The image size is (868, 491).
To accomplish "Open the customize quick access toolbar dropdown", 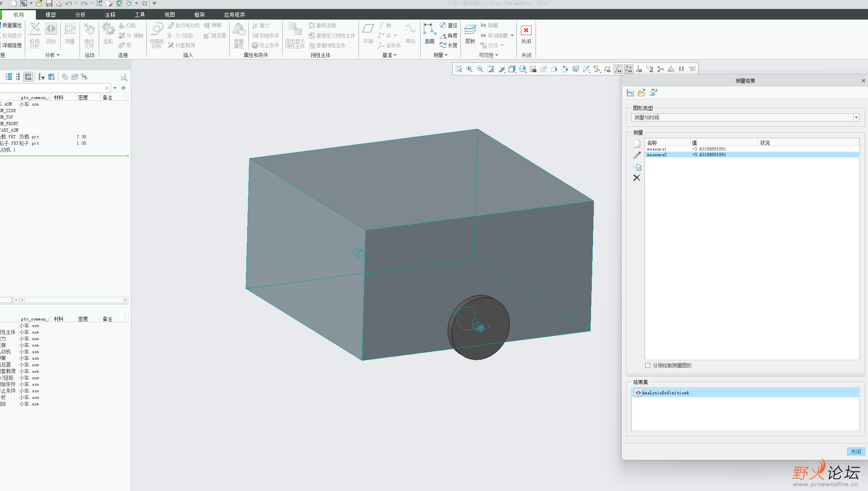I will pos(154,3).
